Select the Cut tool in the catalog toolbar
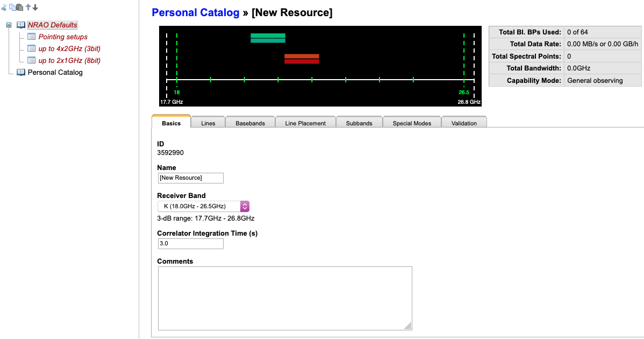This screenshot has height=339, width=644. click(x=4, y=7)
